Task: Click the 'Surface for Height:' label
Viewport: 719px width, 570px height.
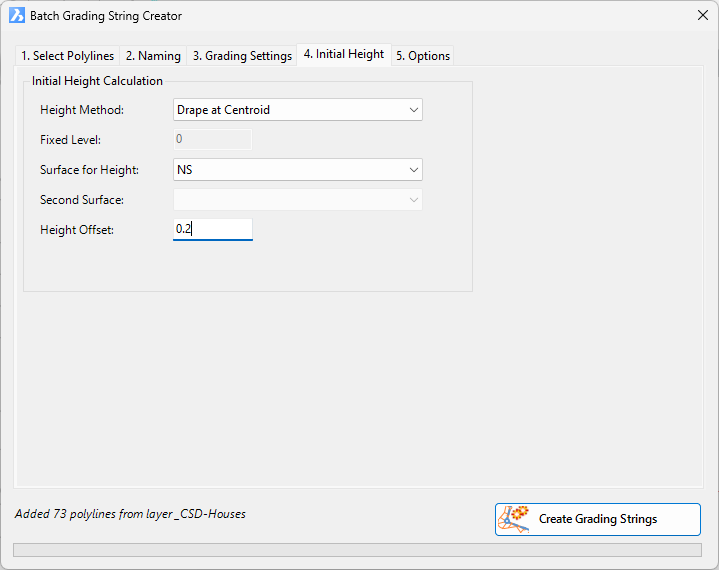Action: (x=89, y=170)
